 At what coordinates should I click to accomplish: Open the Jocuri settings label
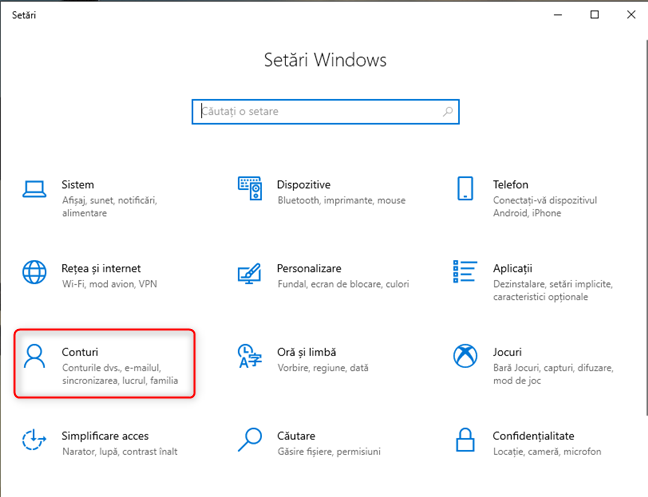point(507,352)
